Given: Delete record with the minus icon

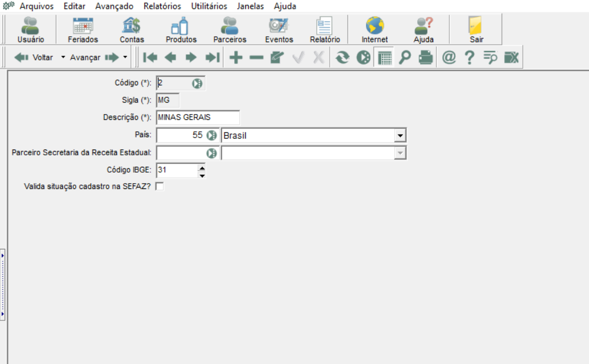Looking at the screenshot, I should 256,58.
